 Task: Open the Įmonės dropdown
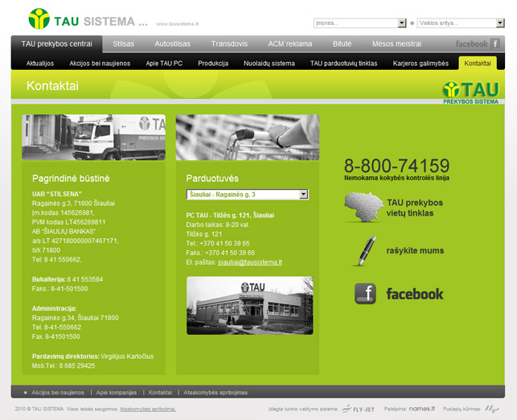(x=359, y=23)
